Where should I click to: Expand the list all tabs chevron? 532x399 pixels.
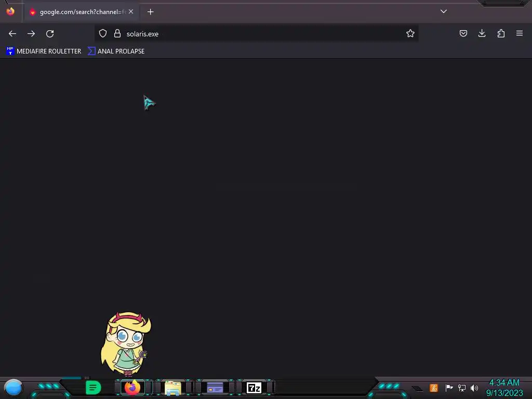(444, 11)
